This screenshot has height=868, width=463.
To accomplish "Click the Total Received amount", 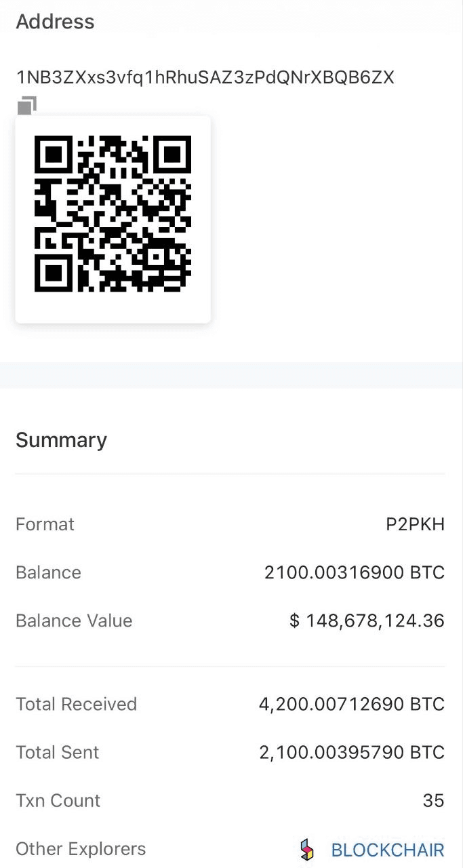I will tap(350, 704).
